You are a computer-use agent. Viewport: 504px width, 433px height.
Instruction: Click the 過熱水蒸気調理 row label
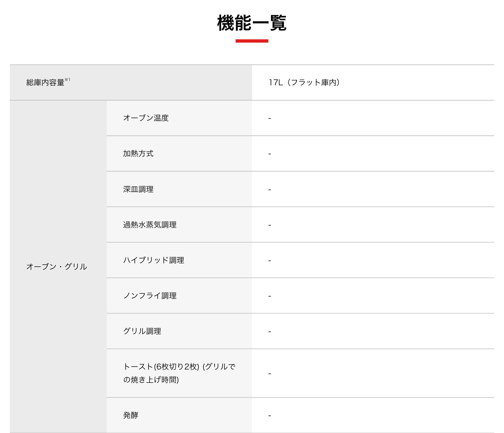tap(150, 225)
